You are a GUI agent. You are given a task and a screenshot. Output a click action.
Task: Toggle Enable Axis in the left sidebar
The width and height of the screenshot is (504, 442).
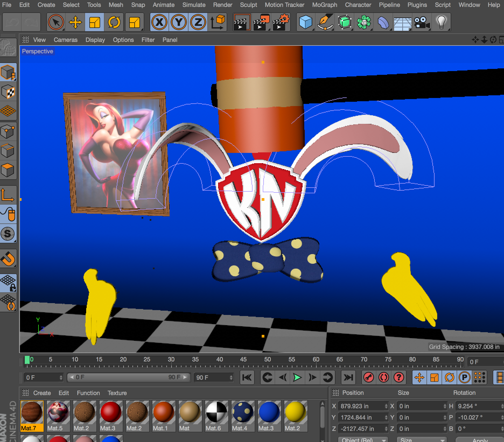pos(8,194)
